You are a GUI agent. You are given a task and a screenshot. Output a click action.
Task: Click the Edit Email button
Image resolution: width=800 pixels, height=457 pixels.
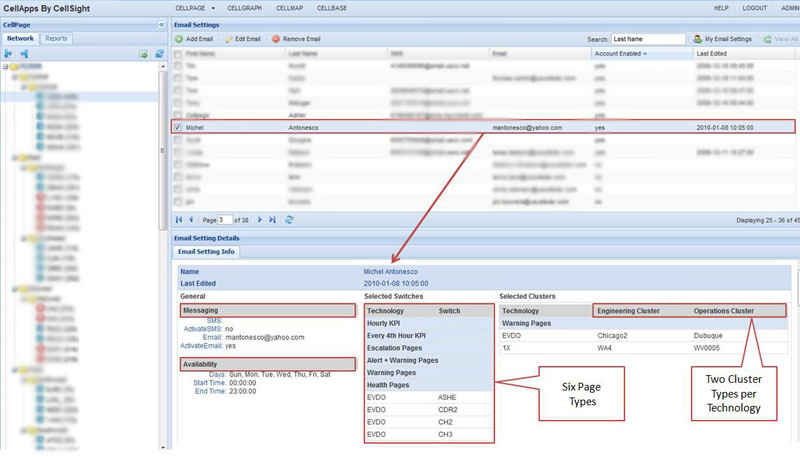click(x=243, y=38)
